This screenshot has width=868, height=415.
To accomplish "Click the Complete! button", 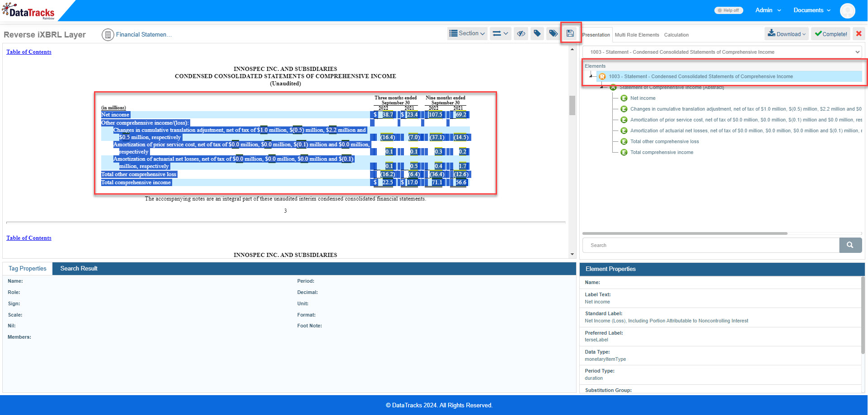I will pos(830,34).
